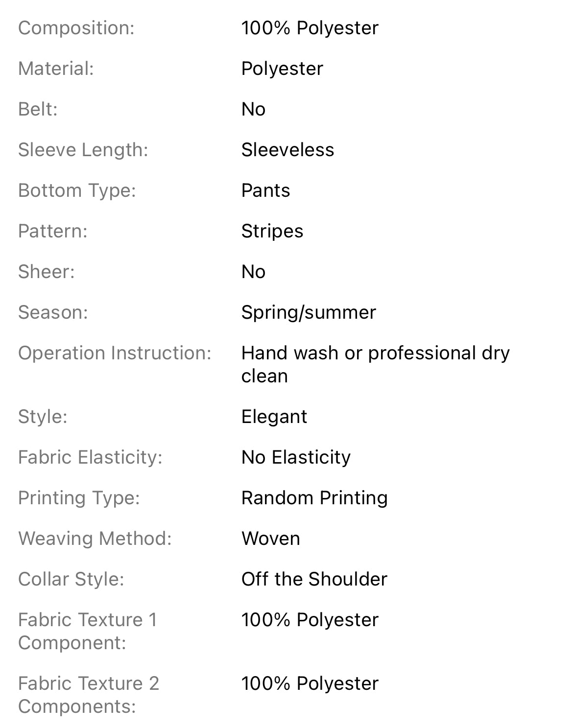The image size is (573, 728).
Task: Click the Stripes pattern value
Action: pos(272,231)
